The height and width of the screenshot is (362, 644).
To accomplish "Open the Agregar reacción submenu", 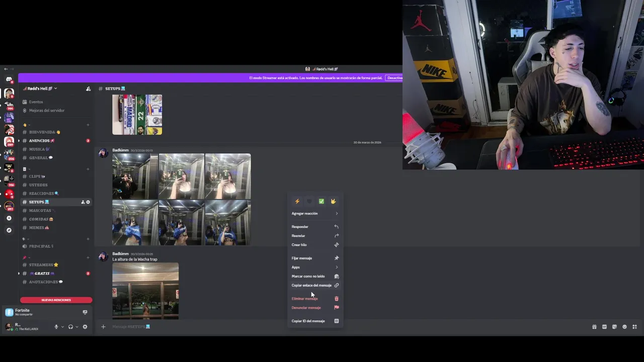I will click(x=315, y=214).
